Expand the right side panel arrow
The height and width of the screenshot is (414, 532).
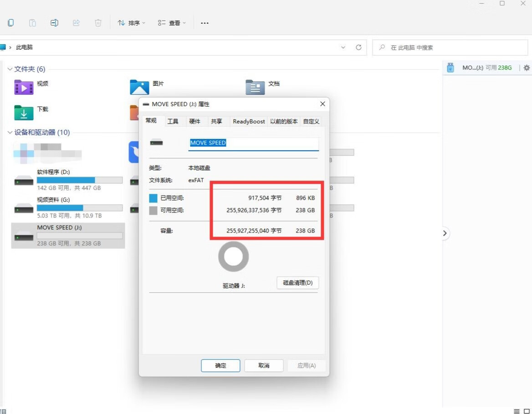445,233
